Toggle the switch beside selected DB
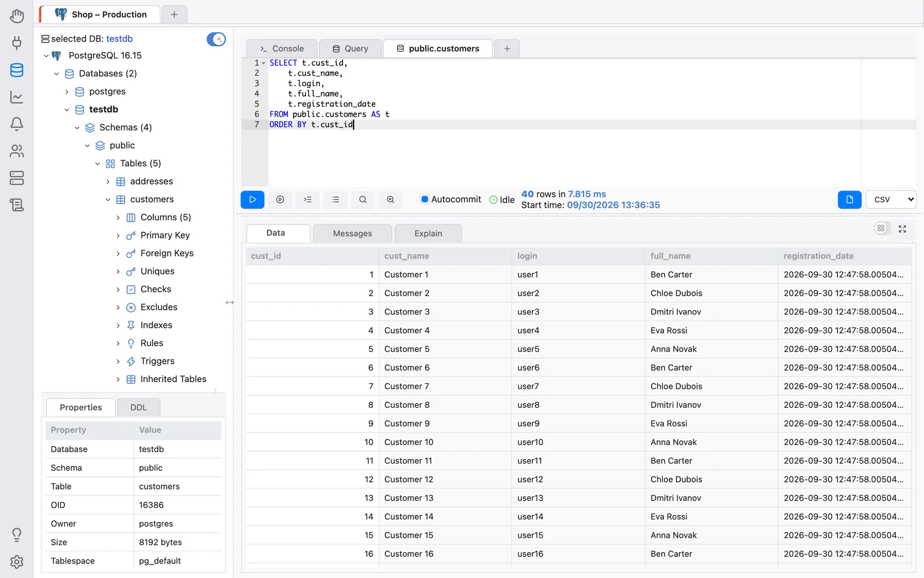 (x=216, y=39)
